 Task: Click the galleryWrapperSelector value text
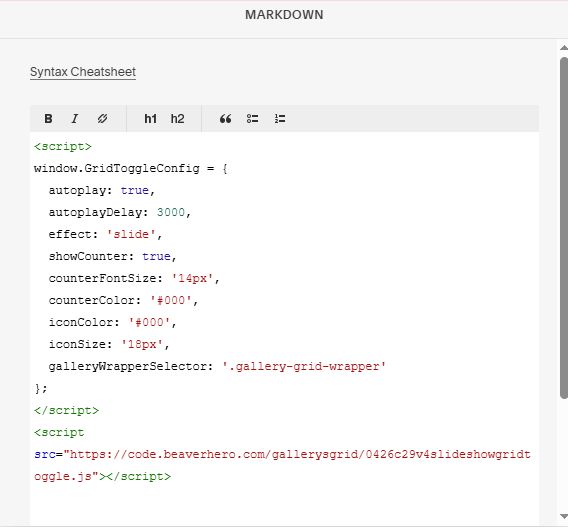(304, 366)
